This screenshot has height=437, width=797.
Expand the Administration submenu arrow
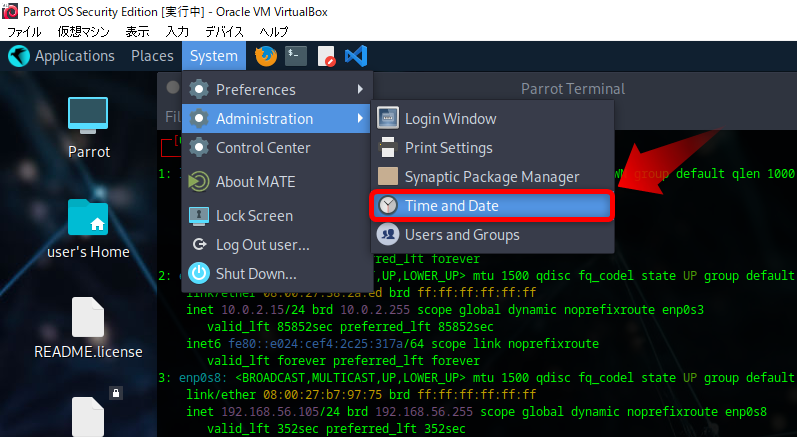360,118
